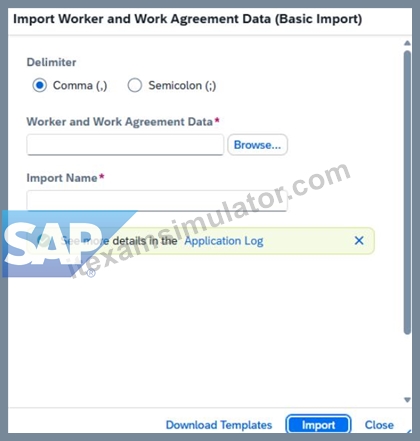This screenshot has height=441, width=420.
Task: Click the Browse... button
Action: (x=257, y=145)
